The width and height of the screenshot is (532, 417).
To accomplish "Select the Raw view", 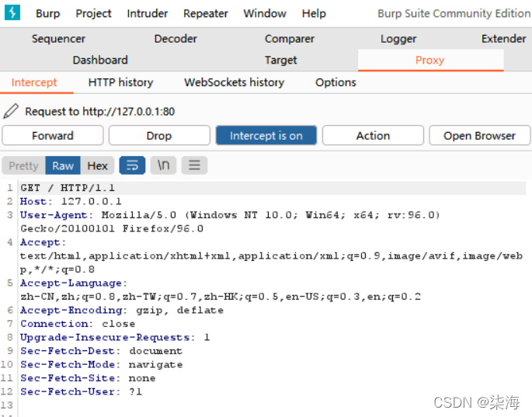I will [63, 165].
